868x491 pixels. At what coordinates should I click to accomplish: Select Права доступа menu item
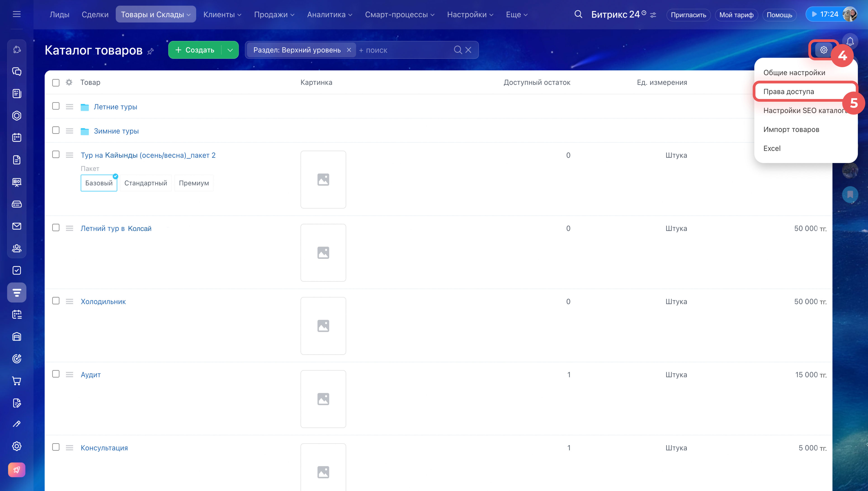pos(788,91)
